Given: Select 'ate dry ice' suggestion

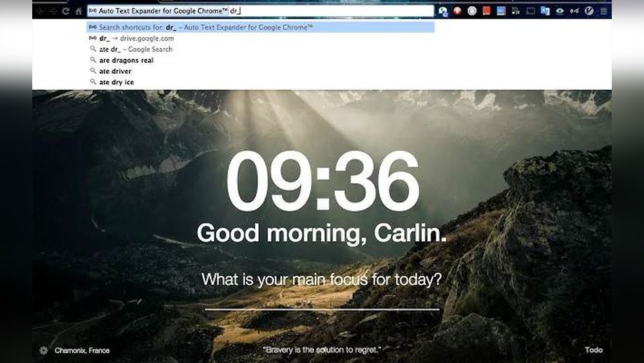Looking at the screenshot, I should tap(260, 83).
